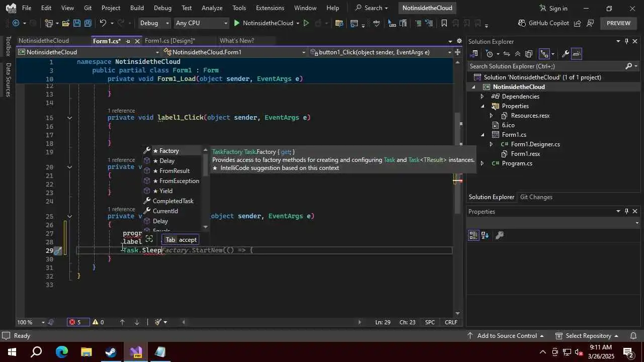Viewport: 644px width, 362px height.
Task: Open the Search box in the title bar
Action: [371, 8]
